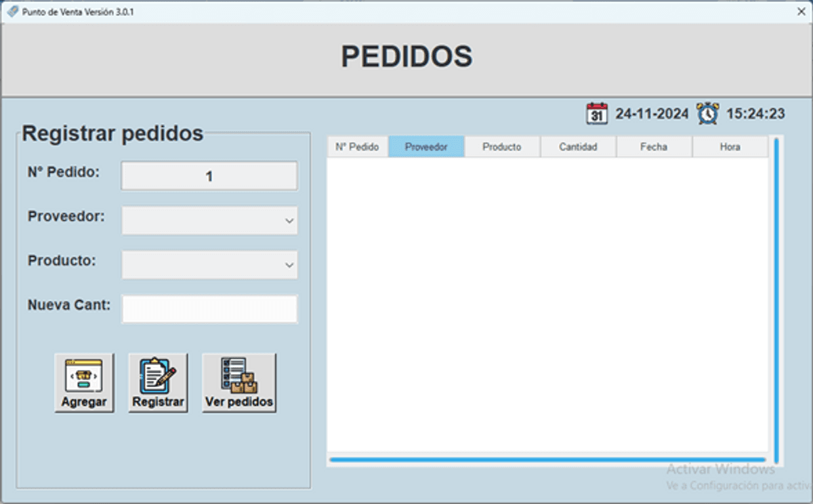This screenshot has width=813, height=504.
Task: Click the Fecha column header
Action: click(654, 147)
